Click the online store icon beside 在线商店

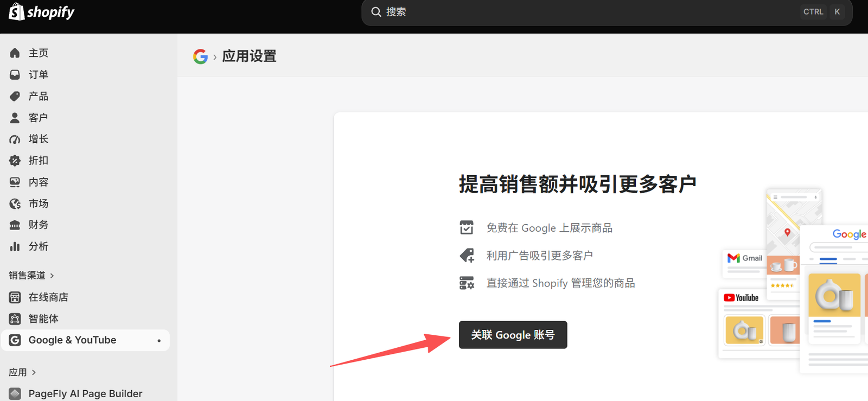pyautogui.click(x=15, y=297)
